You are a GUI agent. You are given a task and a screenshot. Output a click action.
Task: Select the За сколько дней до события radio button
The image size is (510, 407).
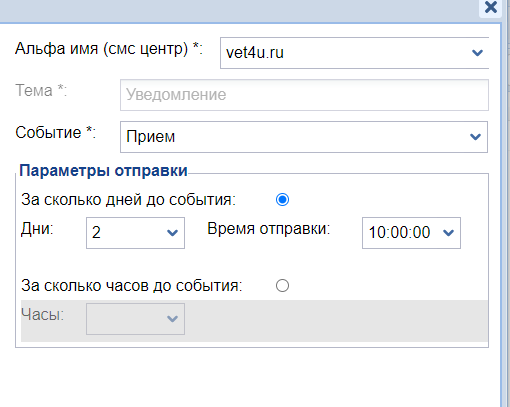282,200
